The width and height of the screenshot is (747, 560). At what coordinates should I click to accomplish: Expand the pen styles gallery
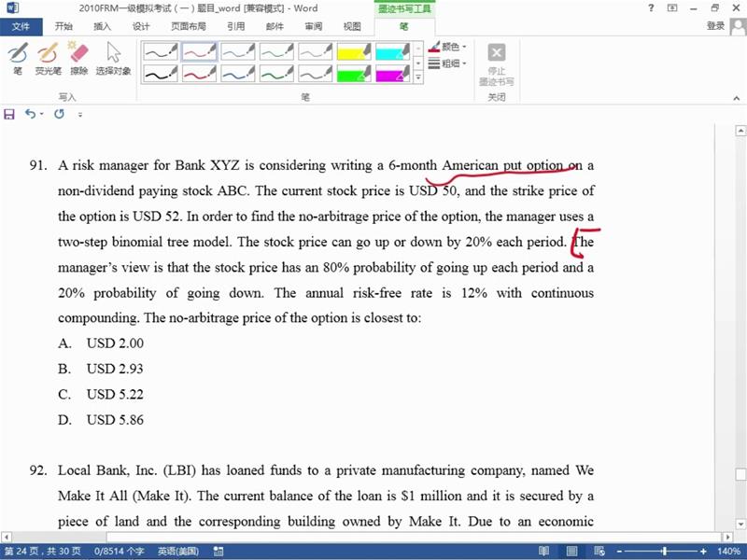417,79
